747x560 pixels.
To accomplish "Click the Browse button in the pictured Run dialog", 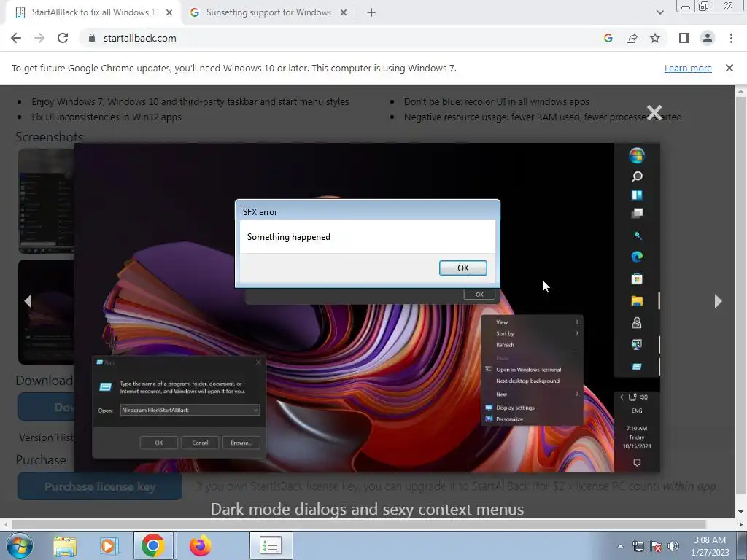I will (x=241, y=443).
